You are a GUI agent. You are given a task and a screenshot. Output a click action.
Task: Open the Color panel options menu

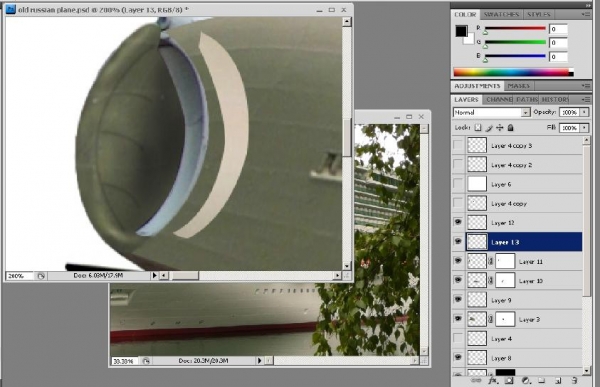[x=586, y=15]
